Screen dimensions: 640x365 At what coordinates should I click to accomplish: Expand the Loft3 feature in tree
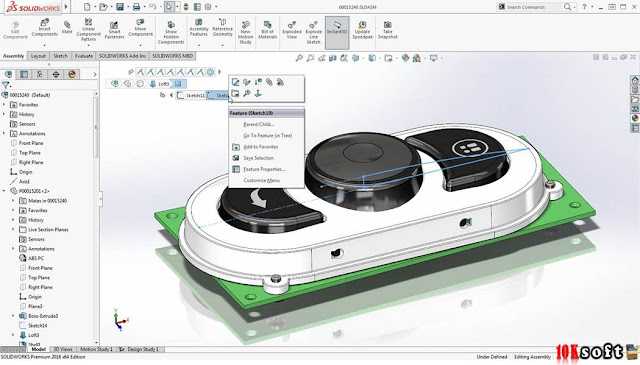tap(13, 335)
